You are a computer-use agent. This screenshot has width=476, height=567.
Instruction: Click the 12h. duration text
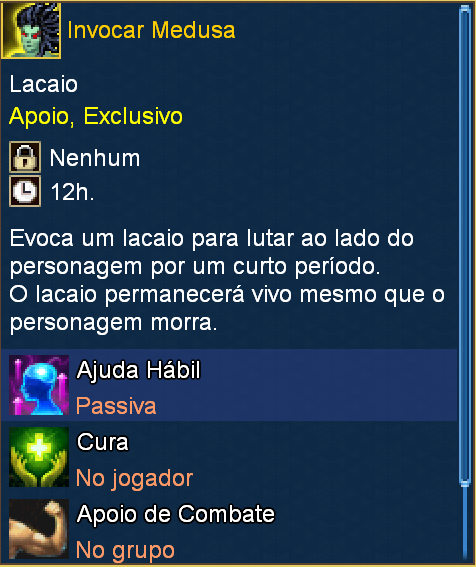(x=72, y=192)
